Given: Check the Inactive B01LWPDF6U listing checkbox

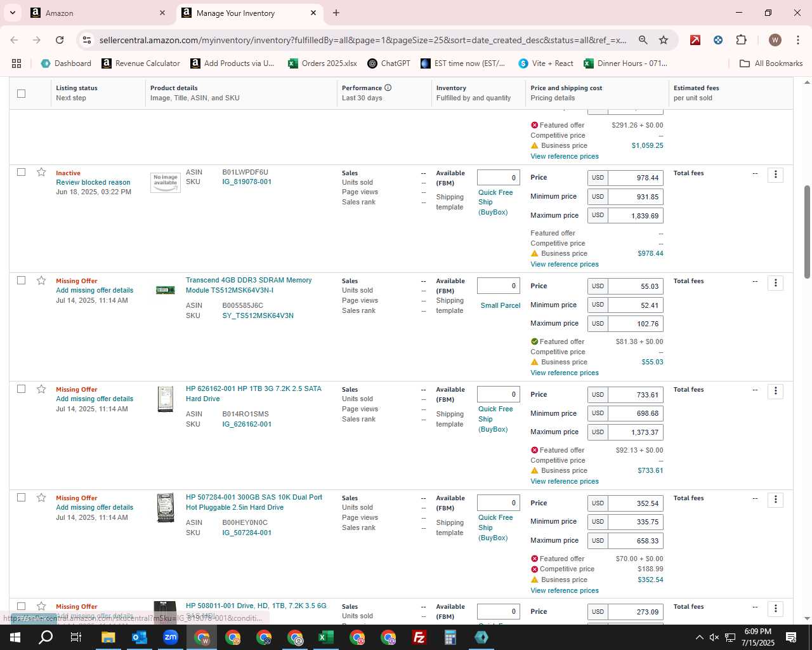Looking at the screenshot, I should pos(21,172).
